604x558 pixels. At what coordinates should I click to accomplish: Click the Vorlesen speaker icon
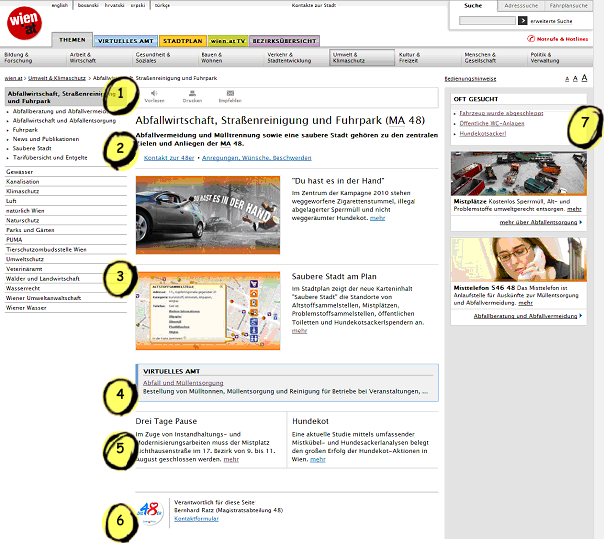pyautogui.click(x=155, y=93)
